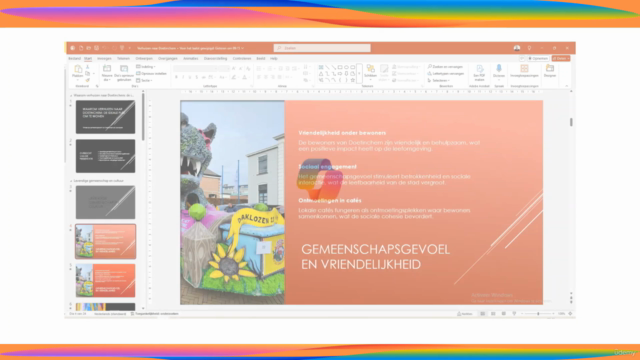640x360 pixels.
Task: Click the comments icon near Opnemen
Action: click(x=522, y=59)
